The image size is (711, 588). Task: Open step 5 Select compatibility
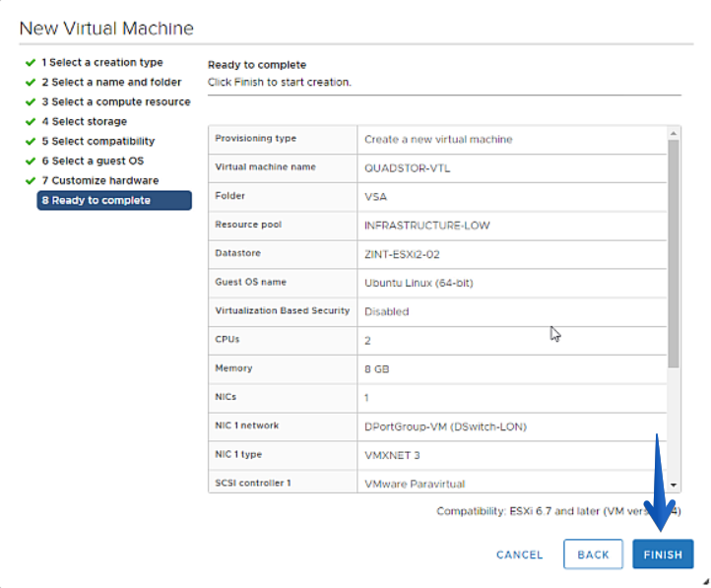(x=98, y=141)
